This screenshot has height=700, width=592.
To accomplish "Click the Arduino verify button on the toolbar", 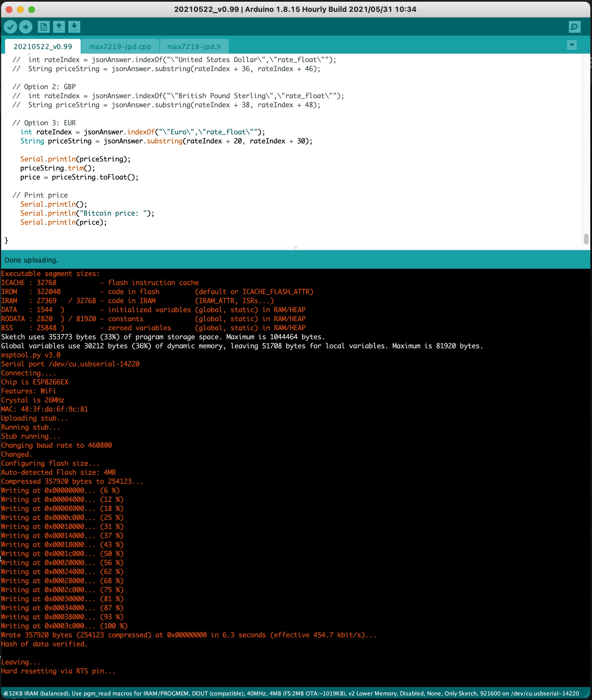I will (x=10, y=27).
